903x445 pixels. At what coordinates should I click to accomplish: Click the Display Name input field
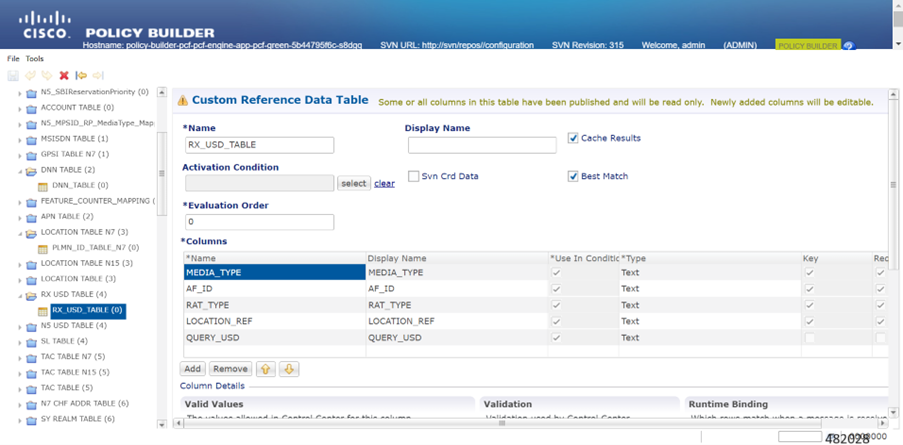tap(482, 145)
